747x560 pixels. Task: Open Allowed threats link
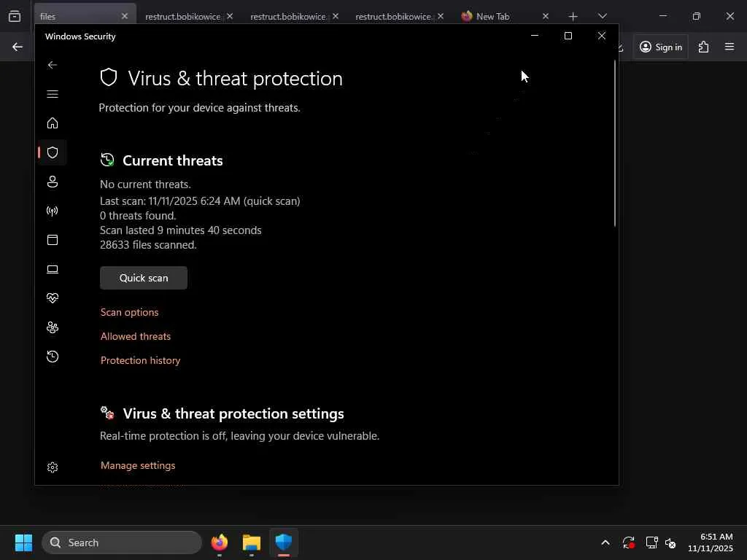(x=135, y=336)
